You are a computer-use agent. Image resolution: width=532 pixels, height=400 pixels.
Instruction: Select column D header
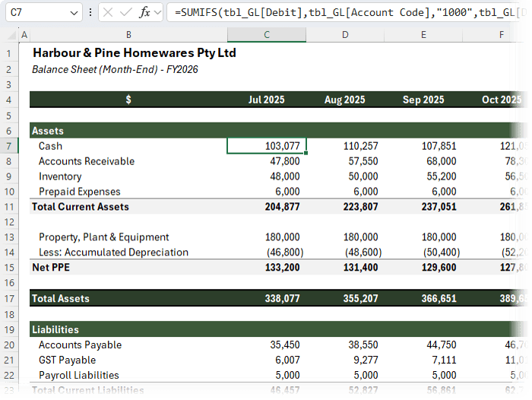(345, 35)
